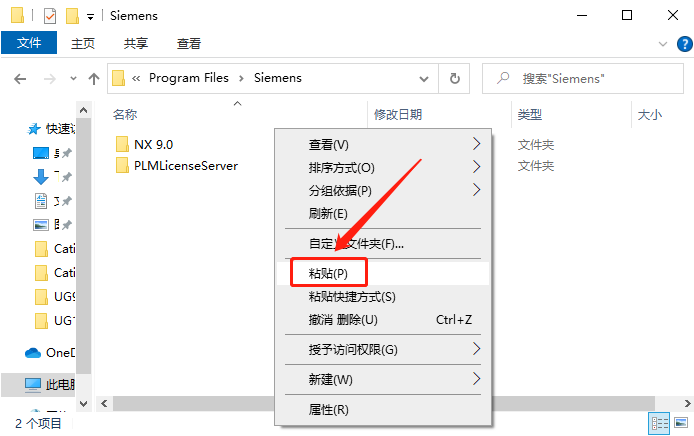Click the Properties icon in quick access toolbar
Viewport: 694px width, 436px height.
coord(50,16)
